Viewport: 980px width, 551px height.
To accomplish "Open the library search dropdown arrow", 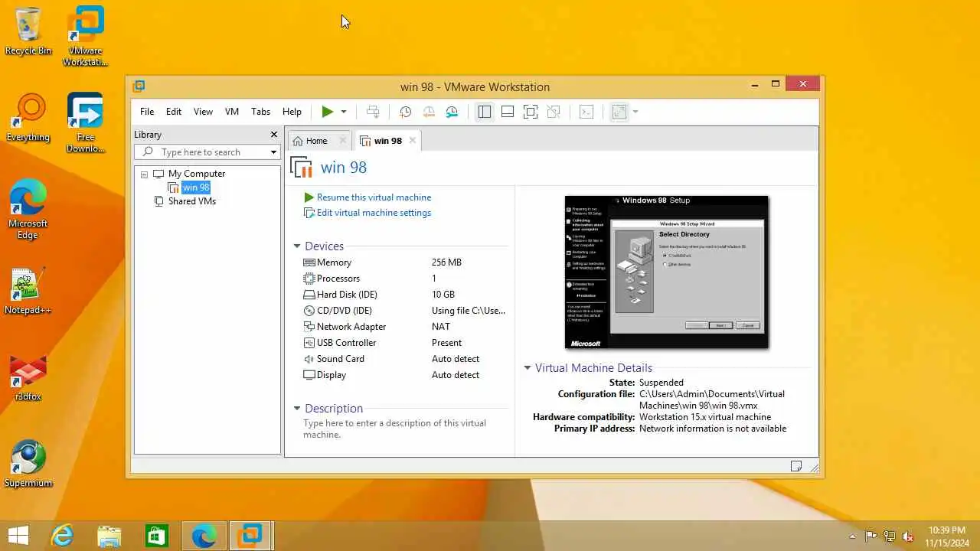I will (273, 152).
